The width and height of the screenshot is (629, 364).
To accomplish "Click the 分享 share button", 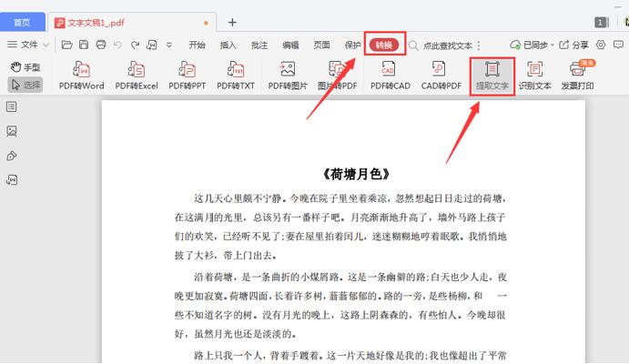I will pyautogui.click(x=574, y=45).
